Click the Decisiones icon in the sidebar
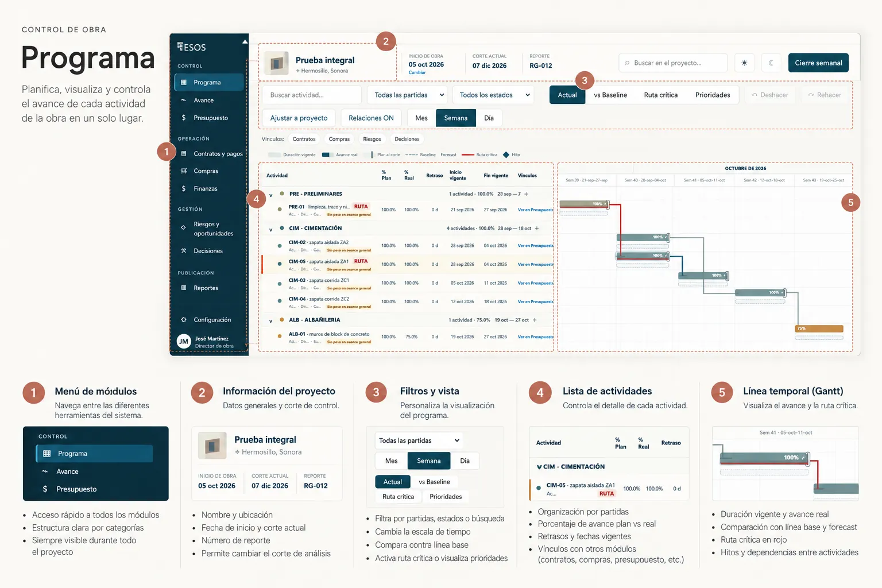Viewport: 882px width, 588px height. [184, 251]
